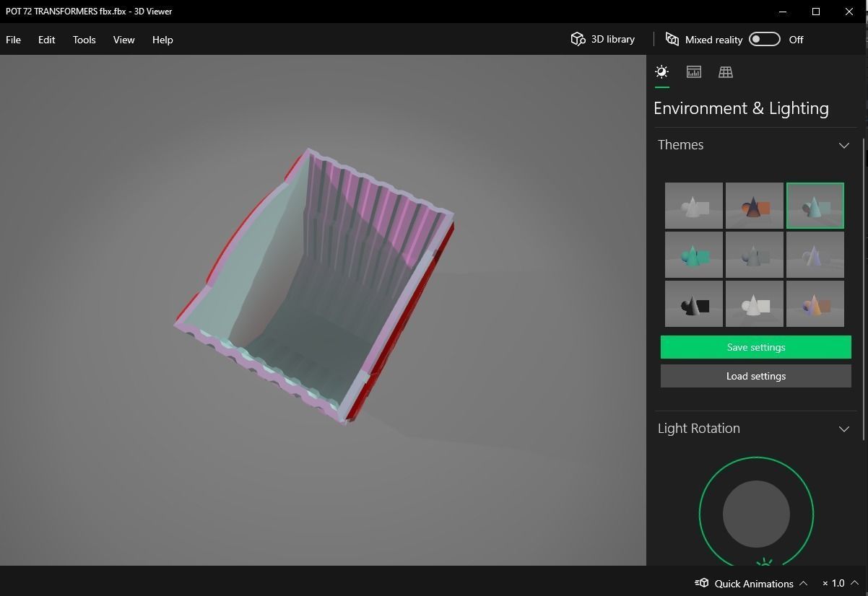
Task: Open the Tools menu
Action: [84, 40]
